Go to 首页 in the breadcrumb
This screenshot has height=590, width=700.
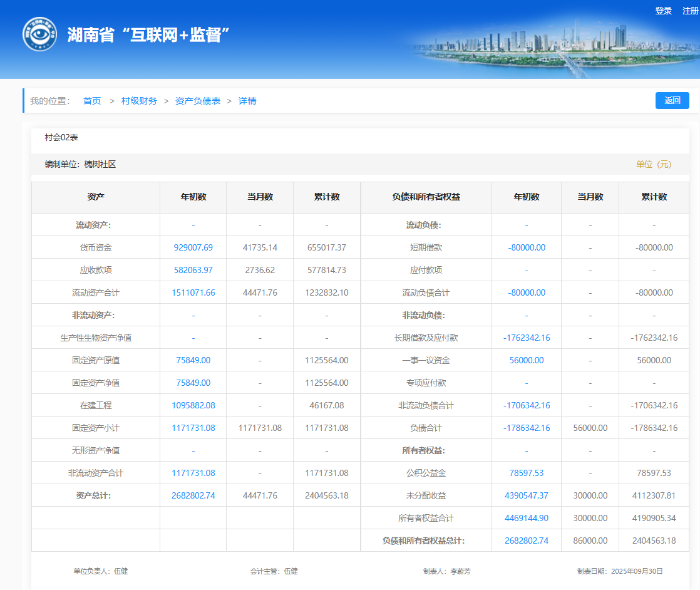92,101
